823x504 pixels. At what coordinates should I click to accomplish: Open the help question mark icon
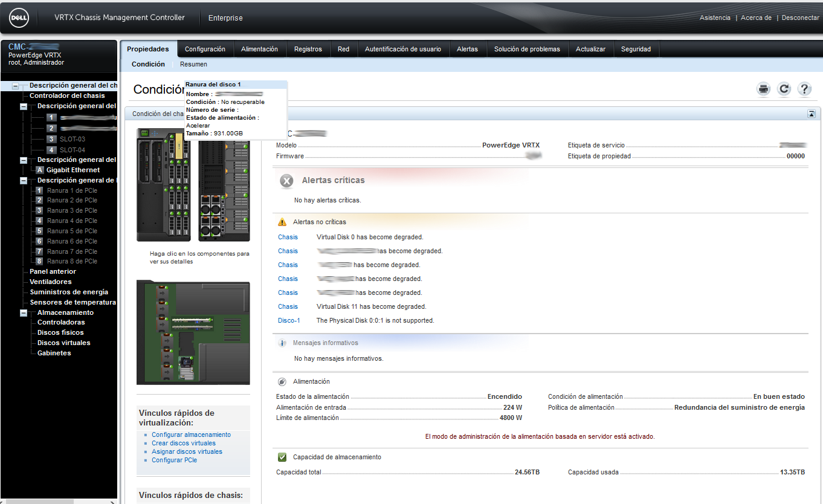click(804, 89)
